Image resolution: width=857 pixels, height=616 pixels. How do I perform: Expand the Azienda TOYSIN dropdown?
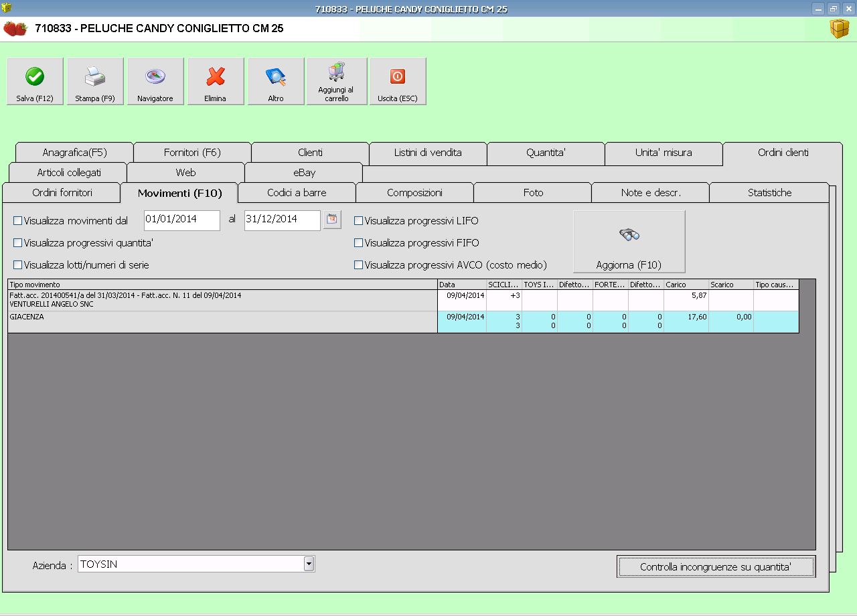coord(309,564)
